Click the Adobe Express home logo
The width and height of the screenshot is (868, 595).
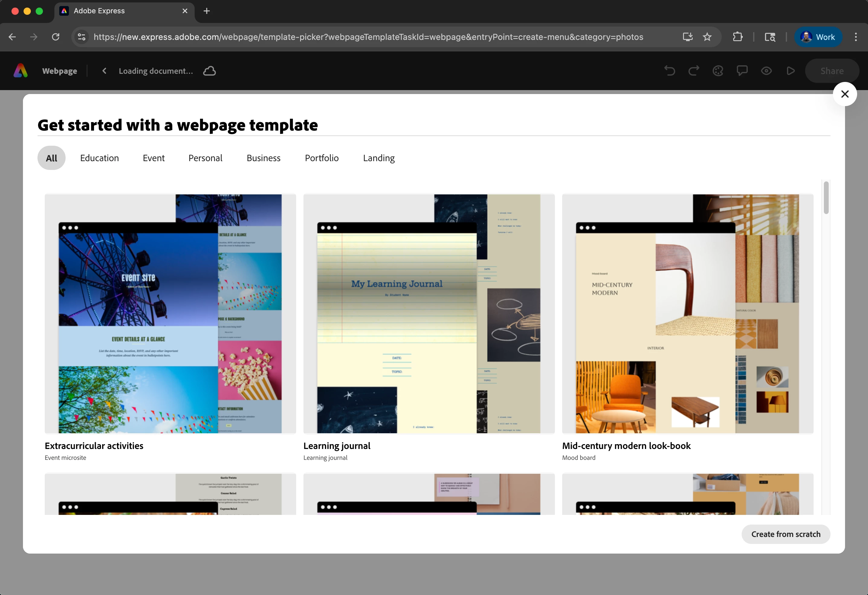coord(21,71)
